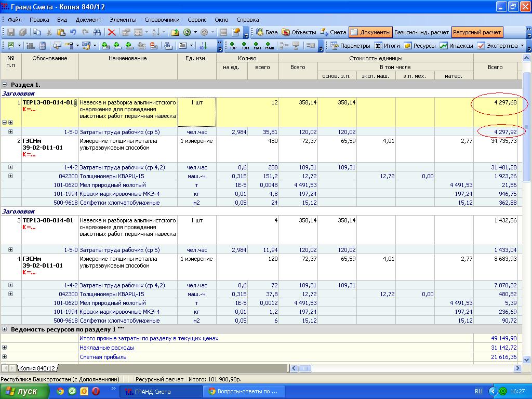
Task: Click the Индексы toolbar button
Action: [x=456, y=46]
